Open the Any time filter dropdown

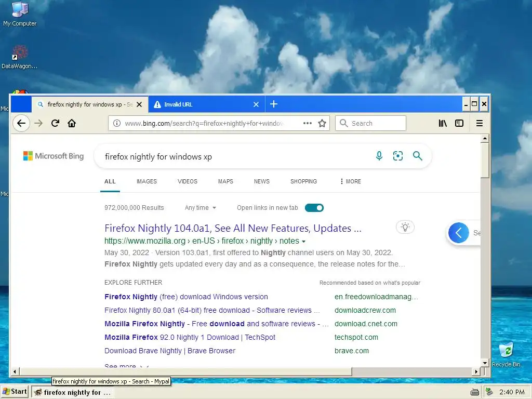200,208
